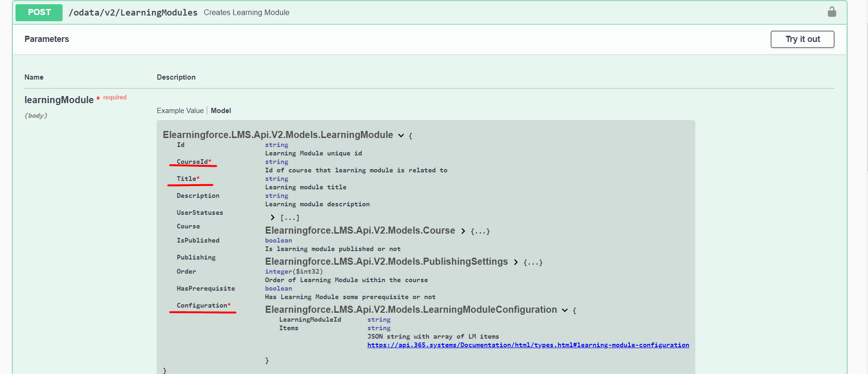Click the LearningModuleConfiguration model name

(x=411, y=310)
